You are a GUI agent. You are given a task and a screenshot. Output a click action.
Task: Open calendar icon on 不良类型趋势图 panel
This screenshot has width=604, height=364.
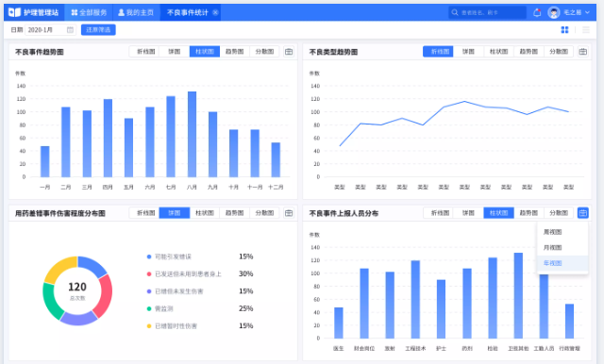(x=583, y=52)
